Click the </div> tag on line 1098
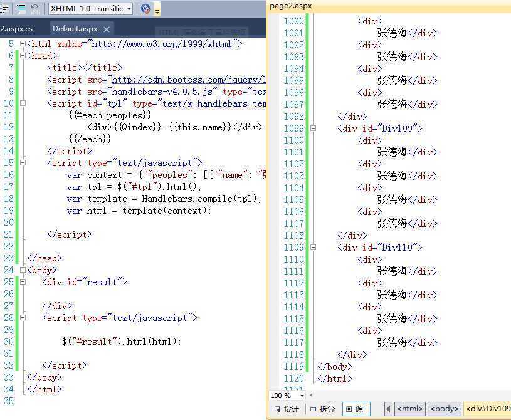511x420 pixels. [352, 117]
